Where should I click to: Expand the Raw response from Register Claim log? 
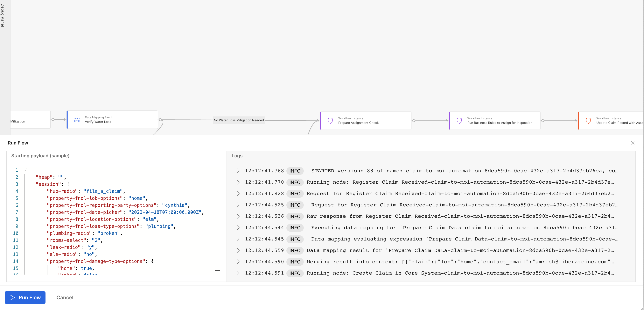238,216
